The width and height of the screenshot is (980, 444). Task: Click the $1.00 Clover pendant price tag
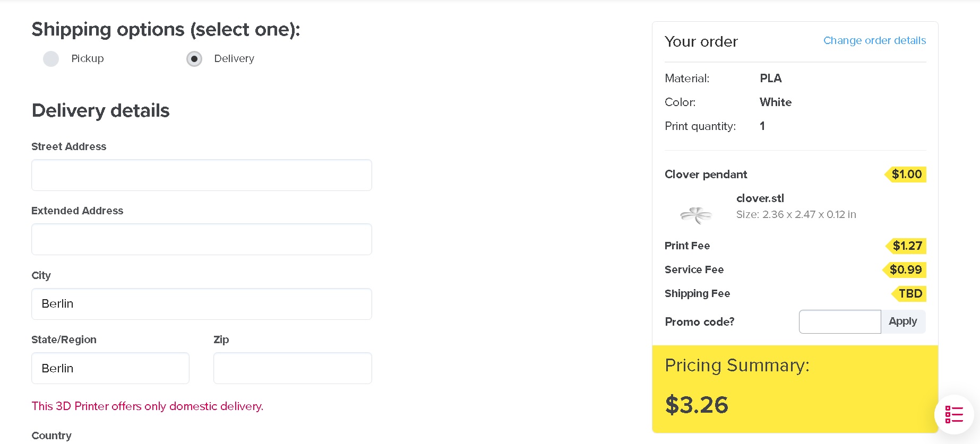pos(906,175)
